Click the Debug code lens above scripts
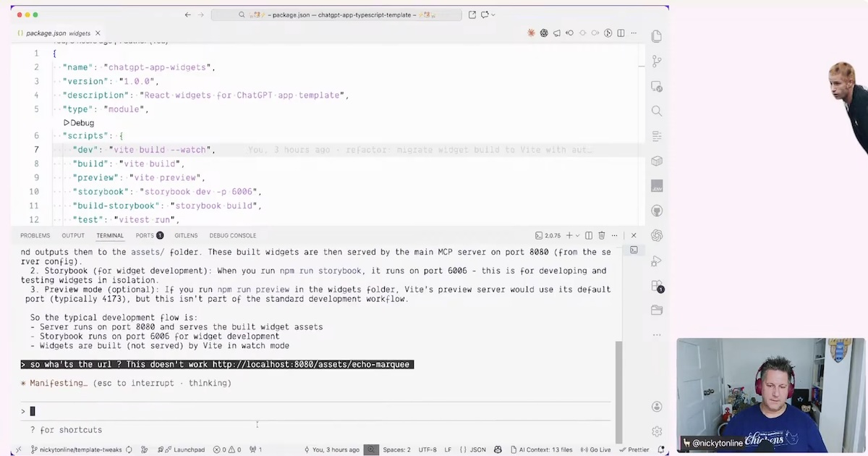868x456 pixels. pyautogui.click(x=79, y=123)
